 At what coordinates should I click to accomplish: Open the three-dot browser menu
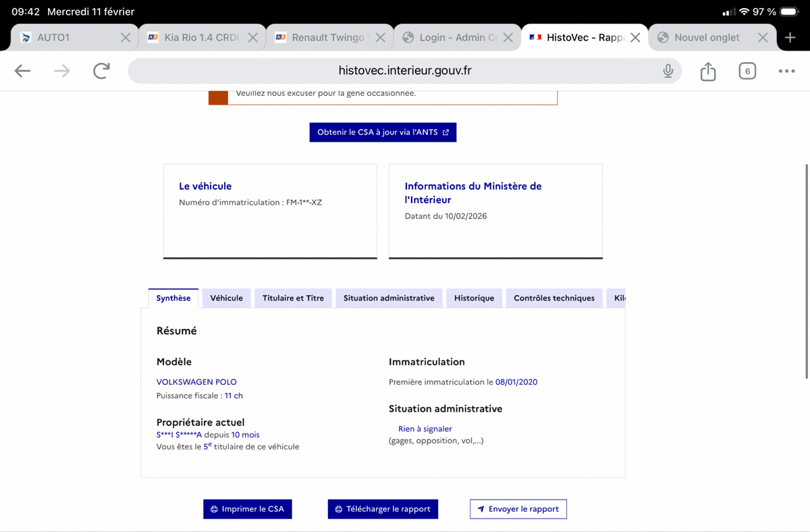click(786, 71)
